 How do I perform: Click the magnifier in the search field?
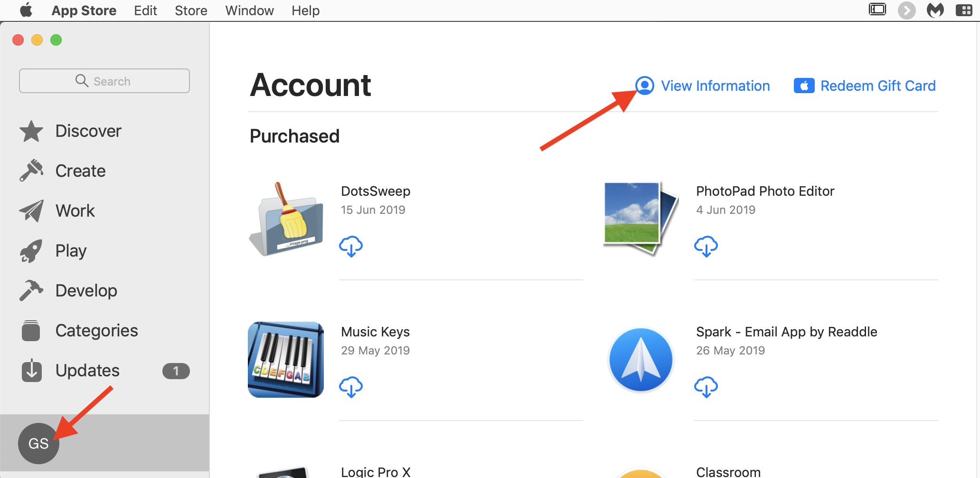[82, 81]
